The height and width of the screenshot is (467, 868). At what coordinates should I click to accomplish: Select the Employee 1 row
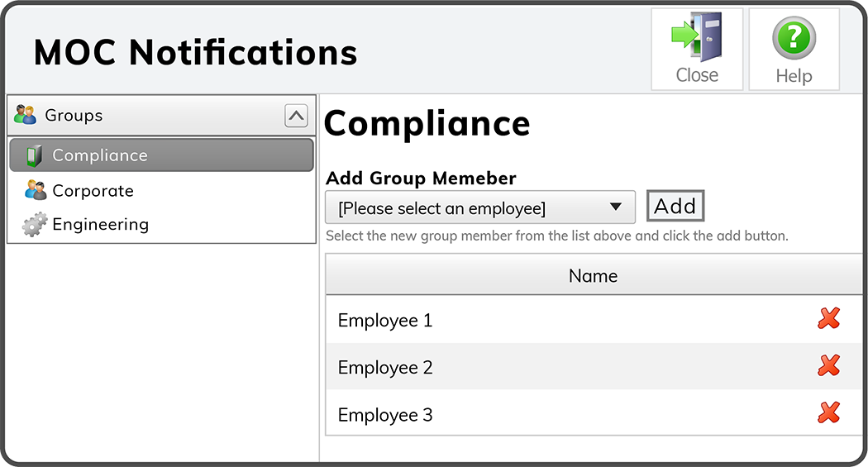point(594,320)
